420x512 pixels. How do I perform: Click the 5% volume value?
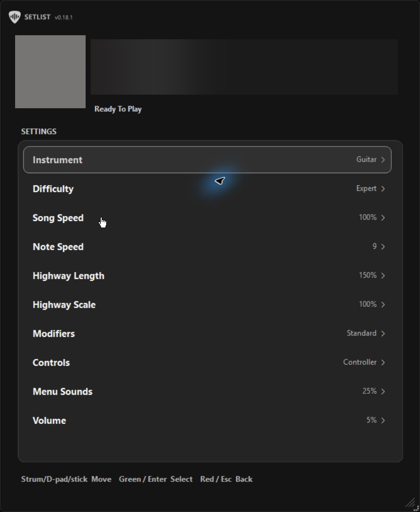coord(371,420)
